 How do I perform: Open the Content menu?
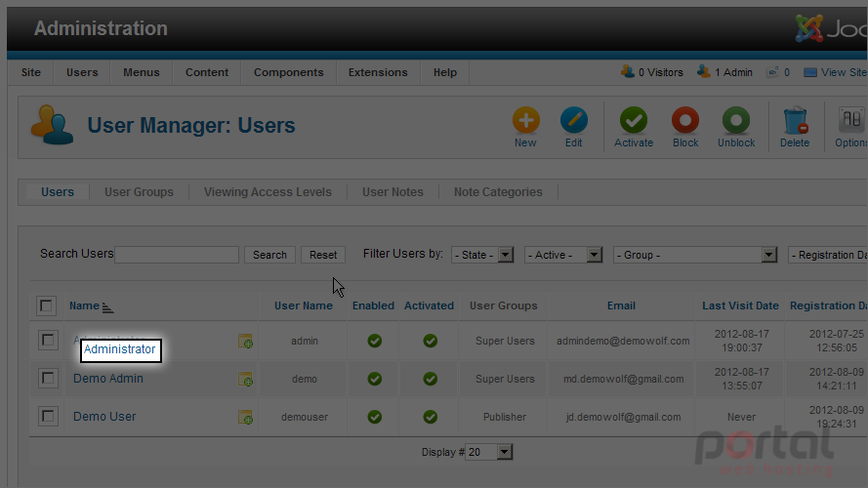click(x=207, y=72)
